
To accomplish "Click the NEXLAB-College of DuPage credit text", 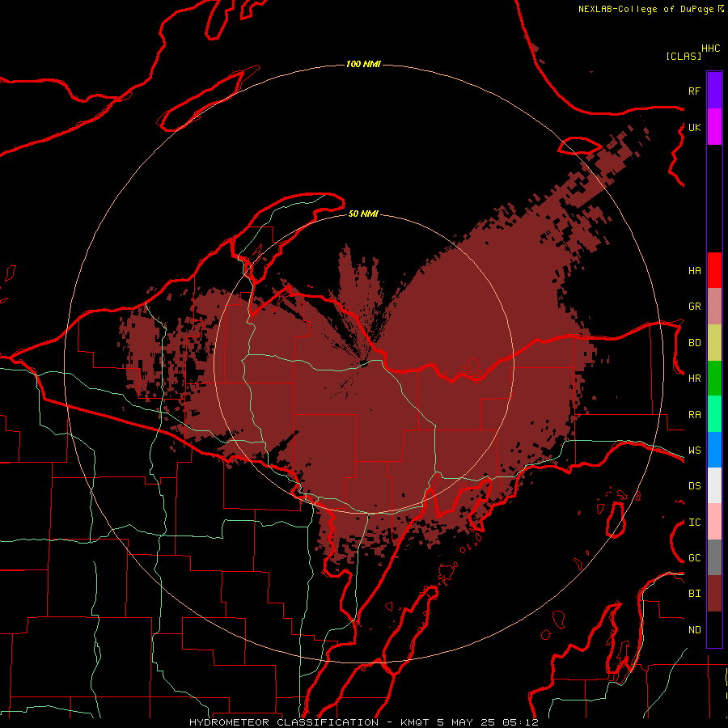I will click(x=645, y=9).
